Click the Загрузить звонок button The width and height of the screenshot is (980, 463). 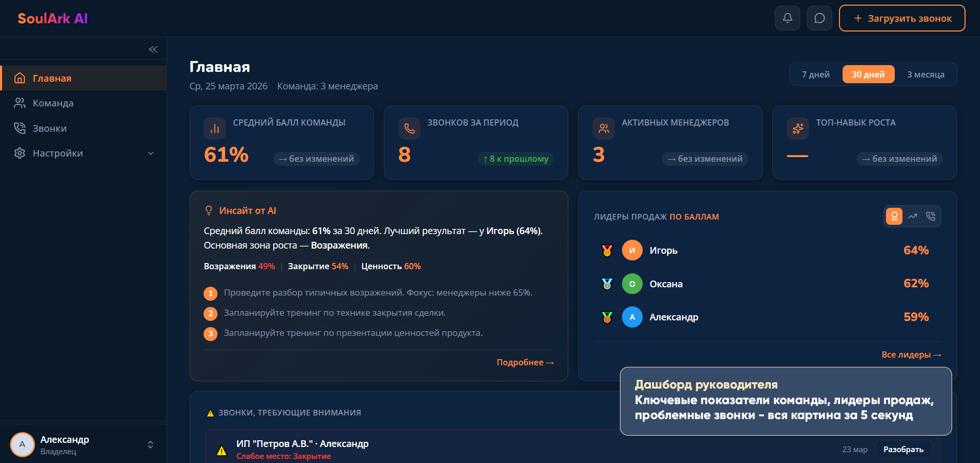point(902,18)
